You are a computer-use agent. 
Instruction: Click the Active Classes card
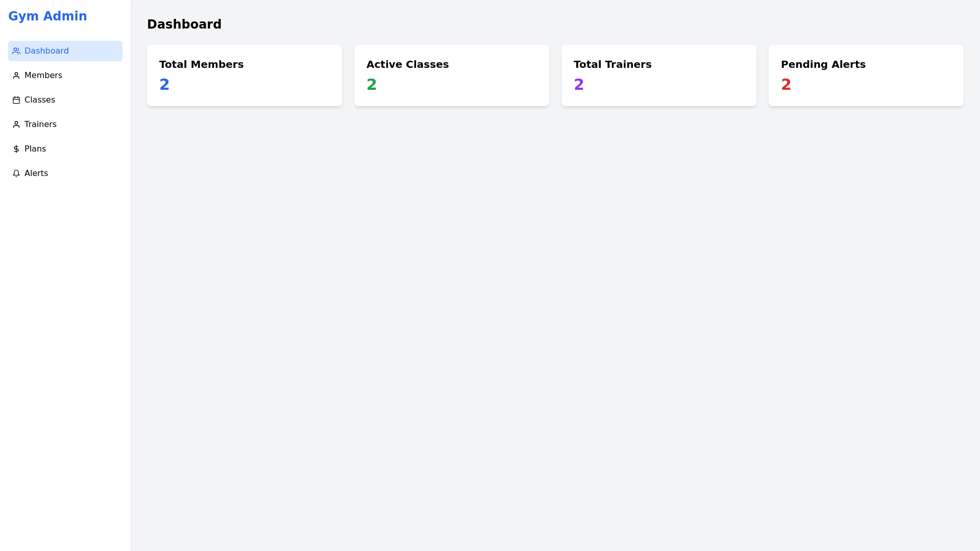[x=451, y=76]
